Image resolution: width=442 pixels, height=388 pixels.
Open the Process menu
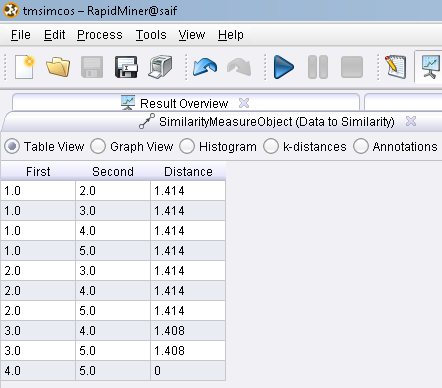click(x=100, y=35)
